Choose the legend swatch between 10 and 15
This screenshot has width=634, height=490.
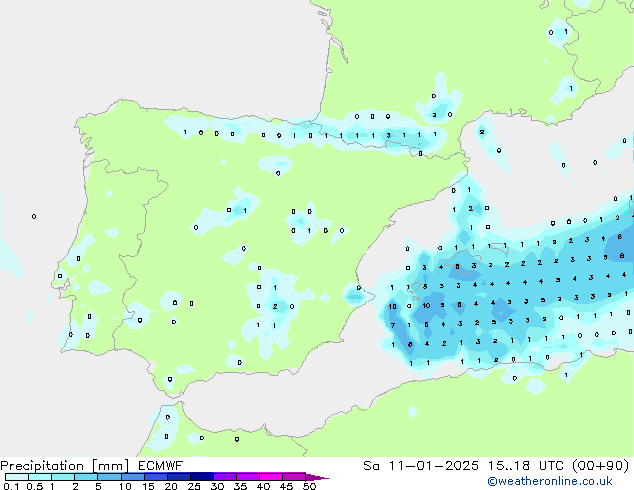134,477
